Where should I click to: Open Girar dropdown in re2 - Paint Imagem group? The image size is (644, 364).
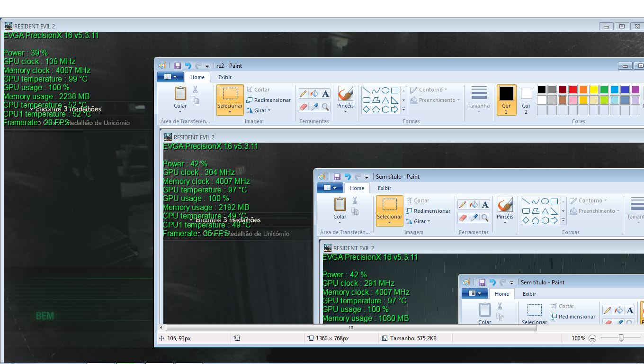point(259,110)
